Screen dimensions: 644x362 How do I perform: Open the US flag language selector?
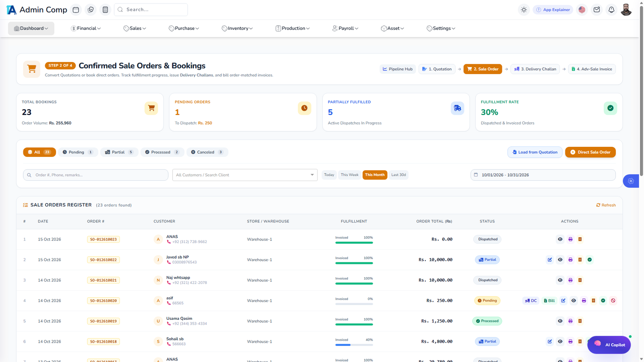click(582, 10)
